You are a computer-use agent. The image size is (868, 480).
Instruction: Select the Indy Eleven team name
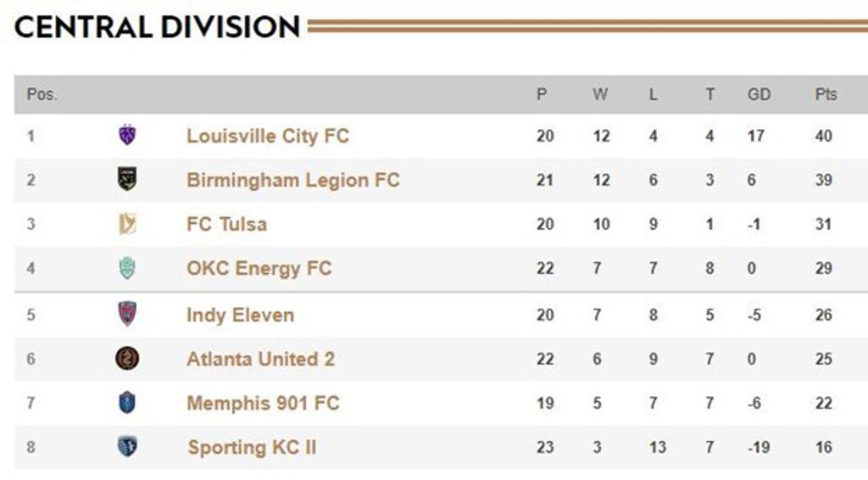[240, 315]
